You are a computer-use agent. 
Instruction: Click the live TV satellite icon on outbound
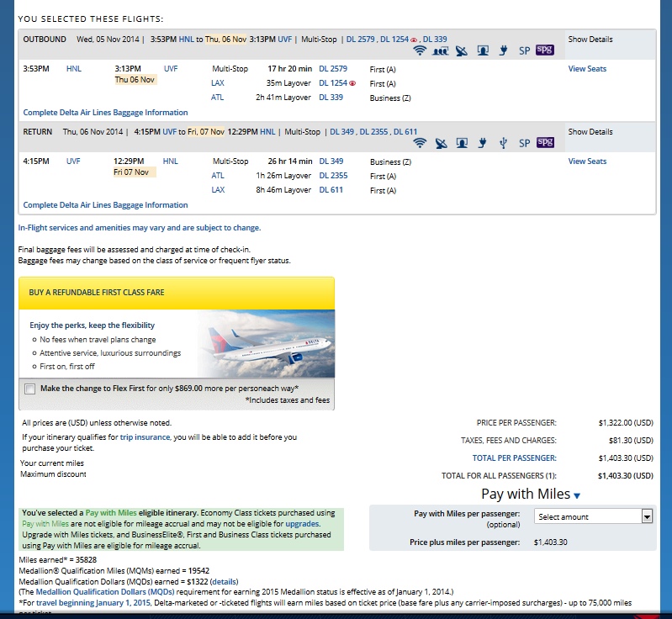pyautogui.click(x=461, y=50)
